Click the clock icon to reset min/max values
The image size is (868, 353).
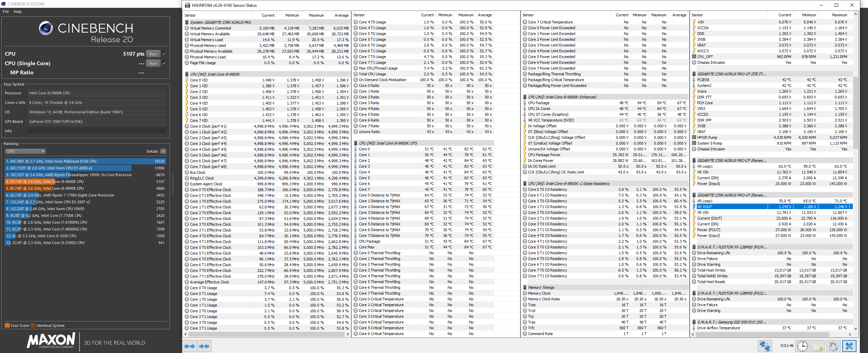pos(802,346)
